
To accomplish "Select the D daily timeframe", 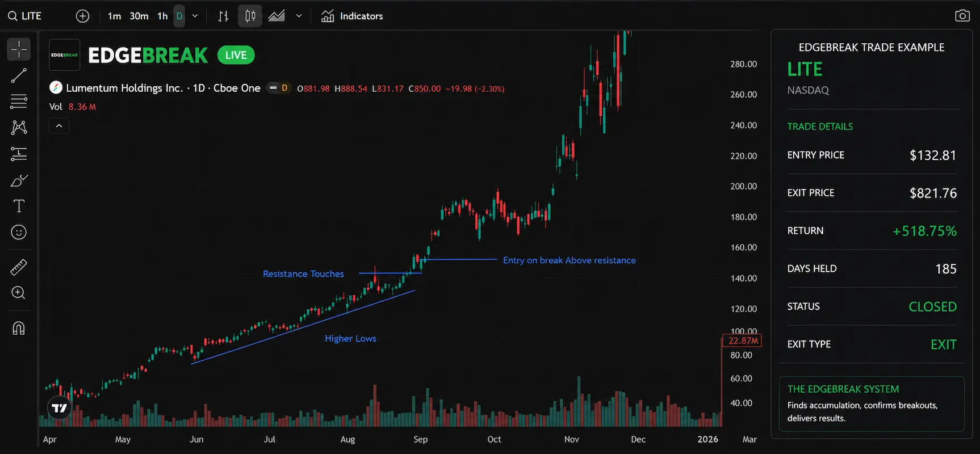I will pyautogui.click(x=179, y=16).
